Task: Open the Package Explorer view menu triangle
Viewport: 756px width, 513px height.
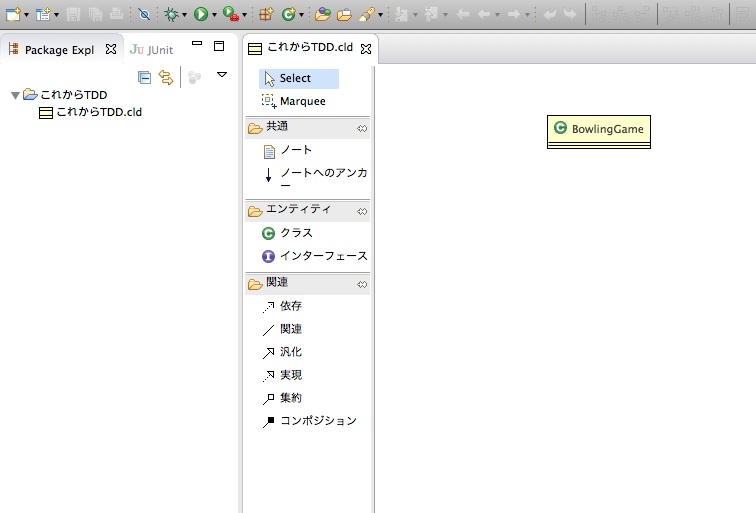Action: click(222, 75)
